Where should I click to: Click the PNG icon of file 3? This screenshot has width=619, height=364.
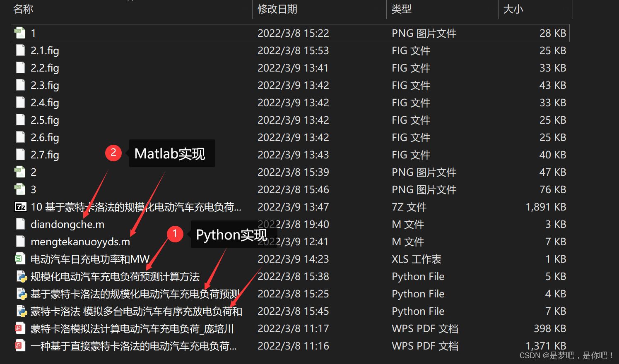point(20,189)
